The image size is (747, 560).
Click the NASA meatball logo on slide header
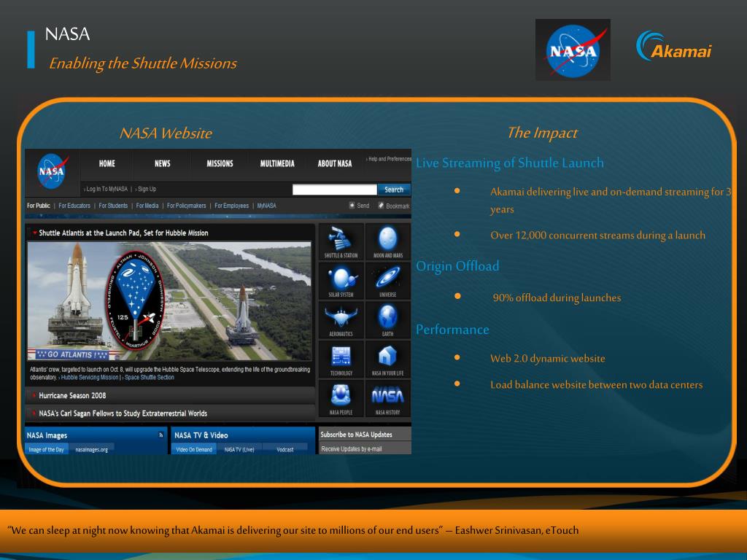573,50
